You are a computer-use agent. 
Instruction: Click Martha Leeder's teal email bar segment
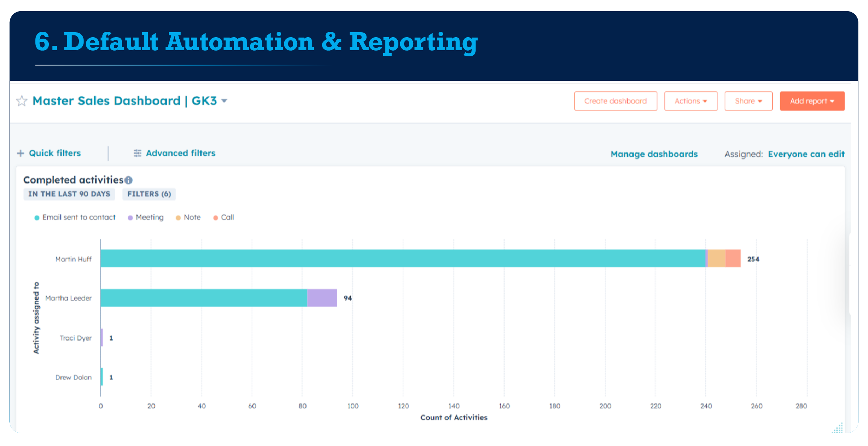204,298
